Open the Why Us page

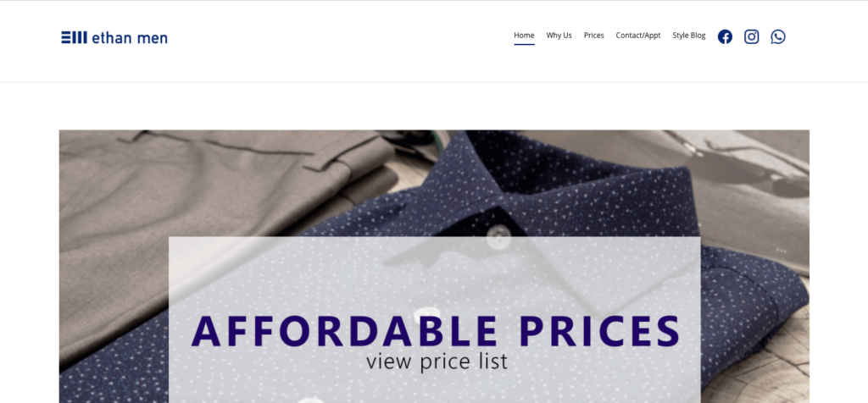click(559, 36)
